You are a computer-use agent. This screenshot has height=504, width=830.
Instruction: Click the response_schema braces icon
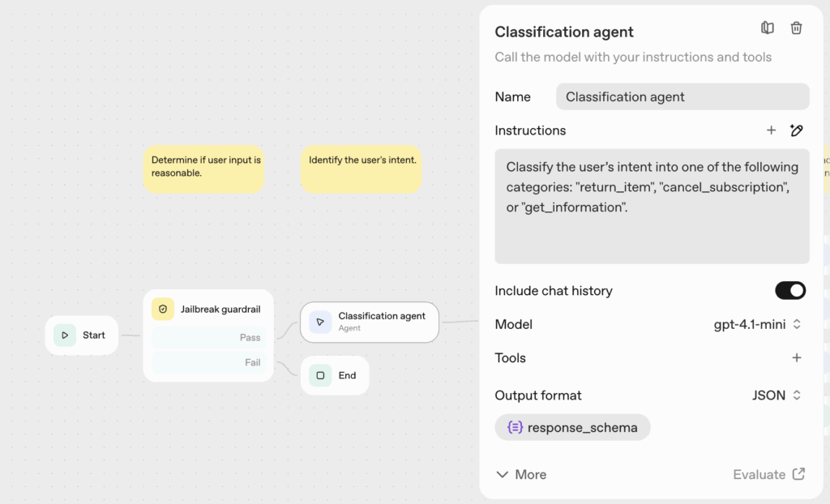point(515,428)
